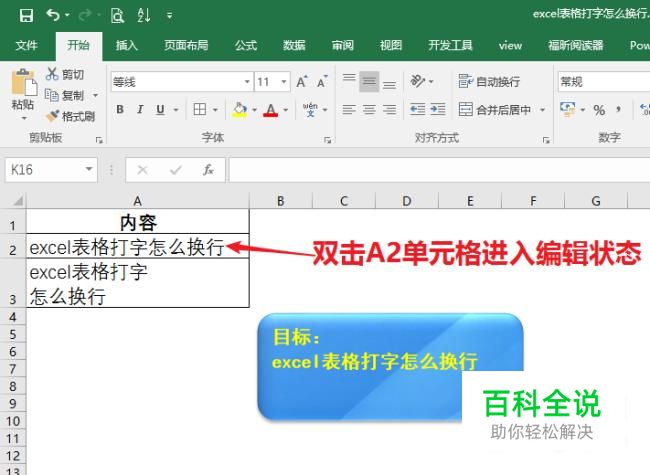Open dropdown arrow next to 复制
650x475 pixels.
(95, 95)
